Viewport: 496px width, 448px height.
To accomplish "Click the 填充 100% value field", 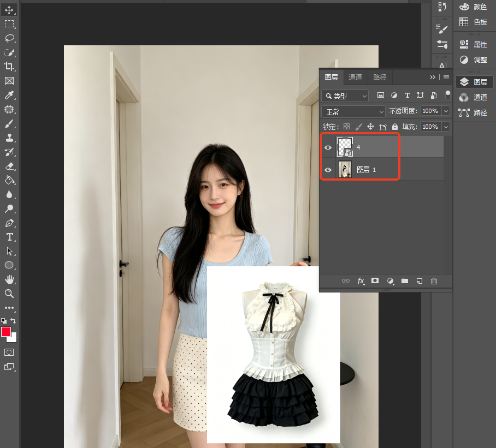I will click(431, 127).
